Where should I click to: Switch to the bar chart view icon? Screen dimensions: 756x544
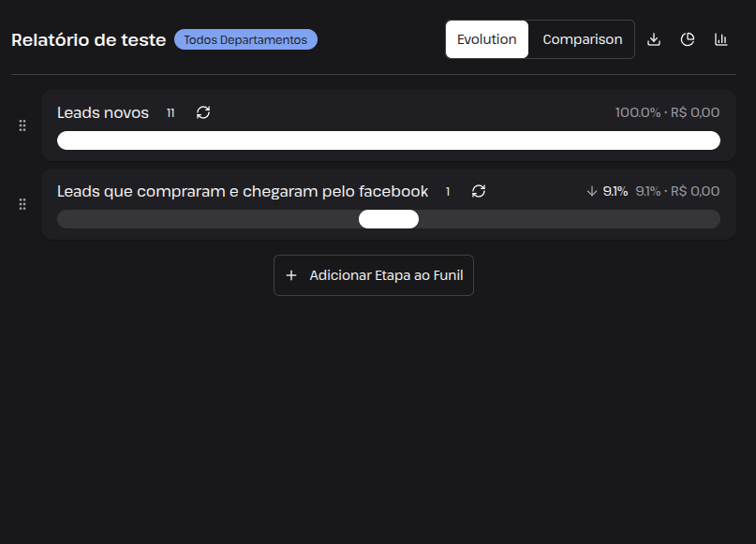[720, 39]
